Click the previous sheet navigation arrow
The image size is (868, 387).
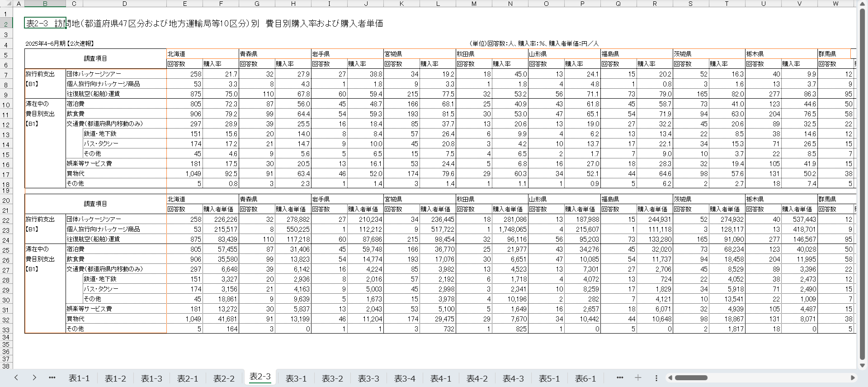click(x=16, y=377)
